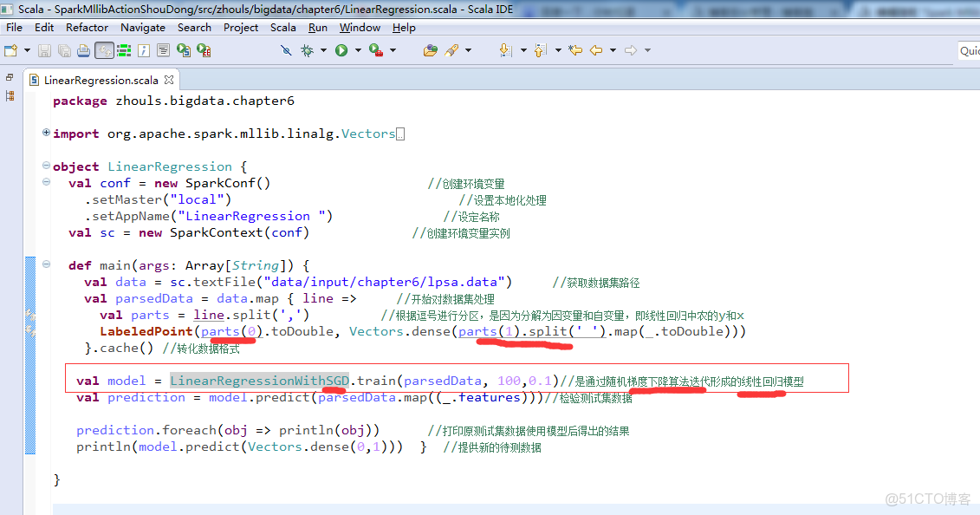
Task: Click the Save icon in toolbar
Action: 44,50
